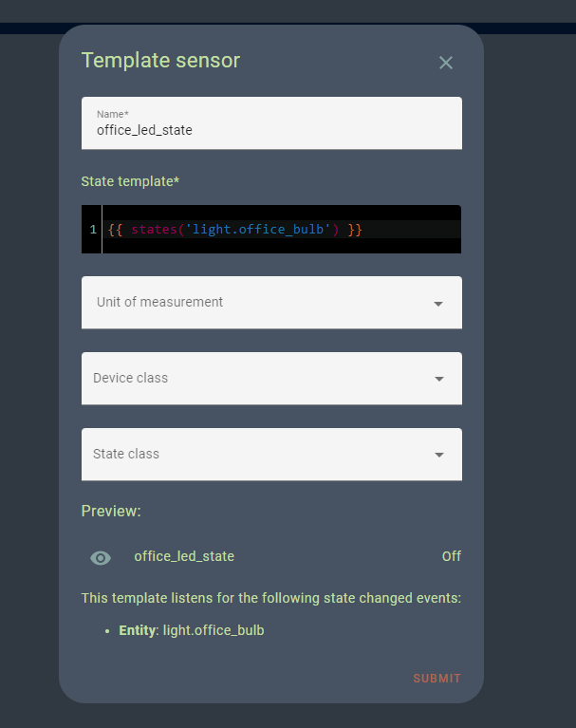This screenshot has height=728, width=576.
Task: Click the 'Template sensor' dialog title
Action: (160, 61)
